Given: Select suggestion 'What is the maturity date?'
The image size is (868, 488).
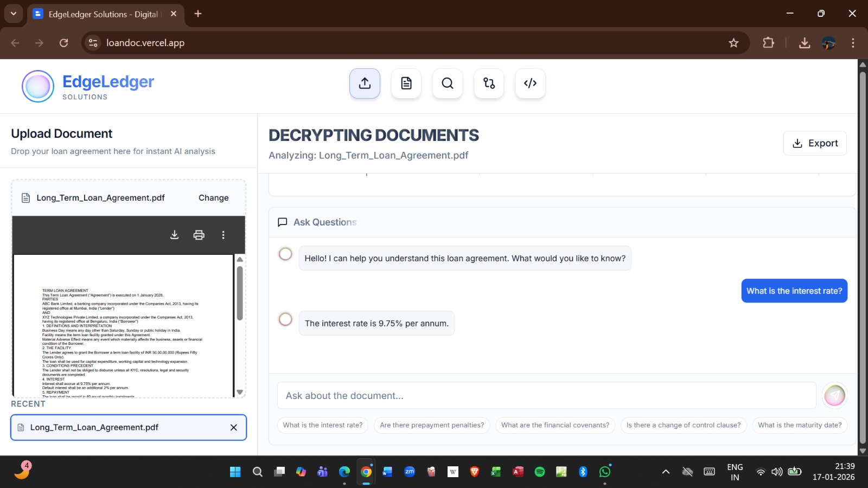Looking at the screenshot, I should [800, 425].
